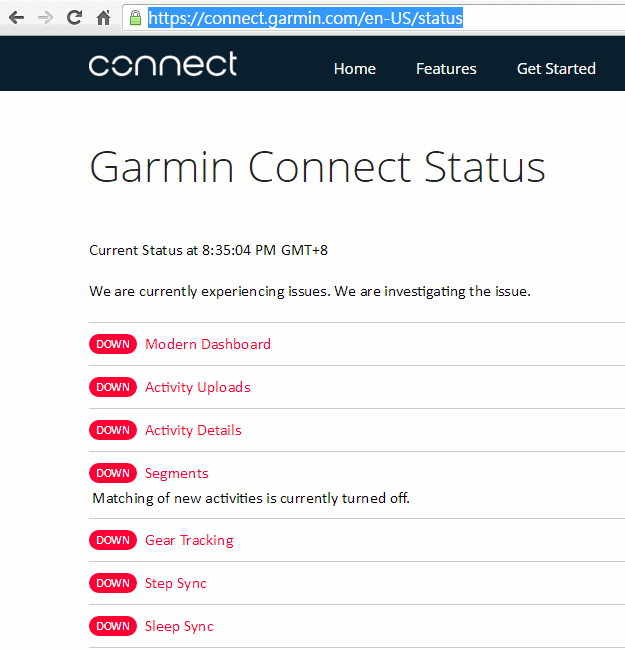
Task: Click the 'We are currently experiencing issues' message
Action: [x=310, y=291]
